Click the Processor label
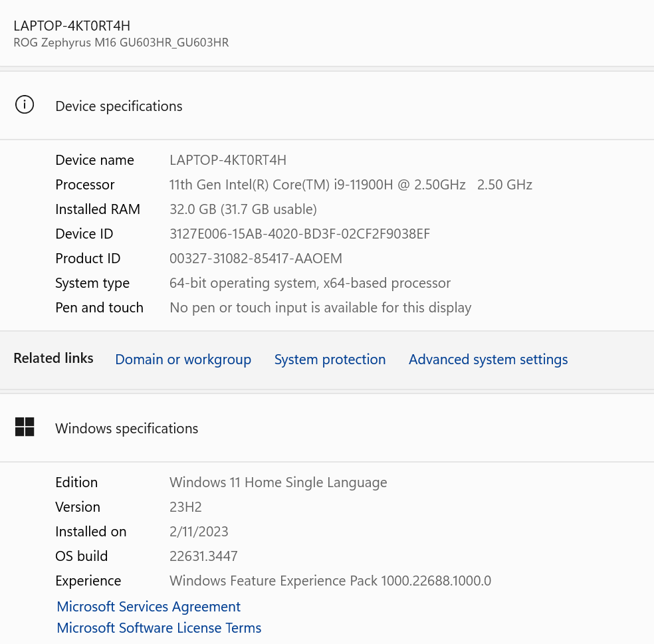Viewport: 654px width, 644px height. pos(85,185)
